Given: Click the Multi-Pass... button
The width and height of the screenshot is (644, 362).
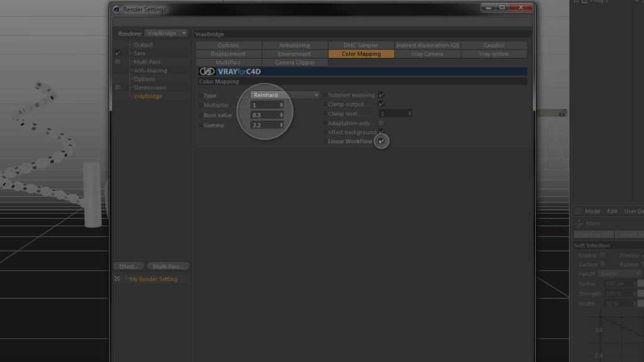Looking at the screenshot, I should [x=169, y=266].
